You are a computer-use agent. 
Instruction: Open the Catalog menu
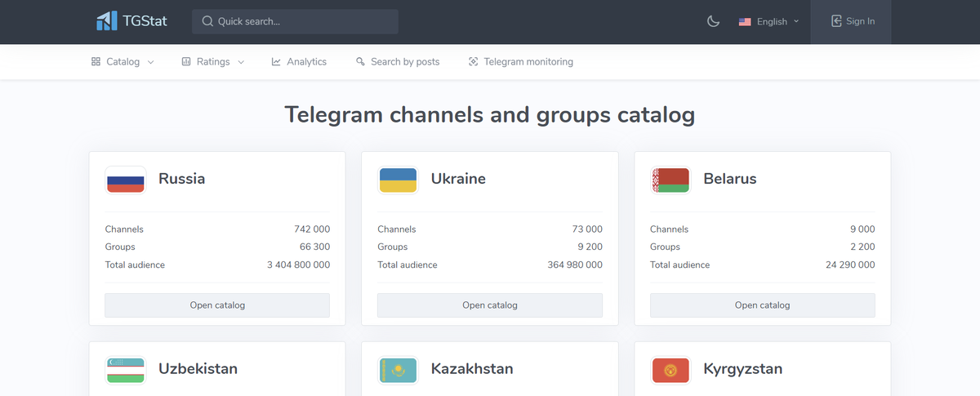[x=122, y=62]
